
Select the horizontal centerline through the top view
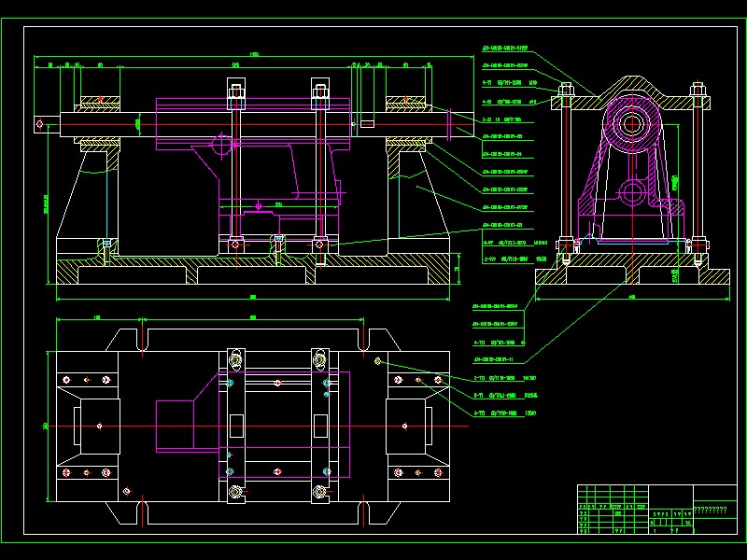(252, 425)
